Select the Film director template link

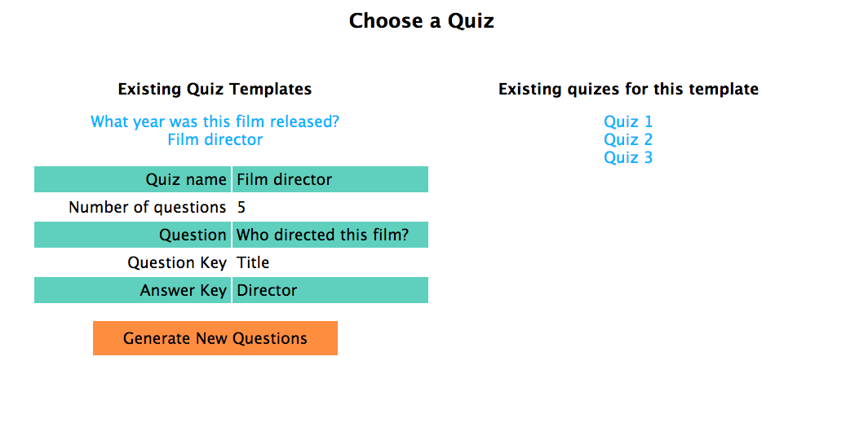point(215,139)
